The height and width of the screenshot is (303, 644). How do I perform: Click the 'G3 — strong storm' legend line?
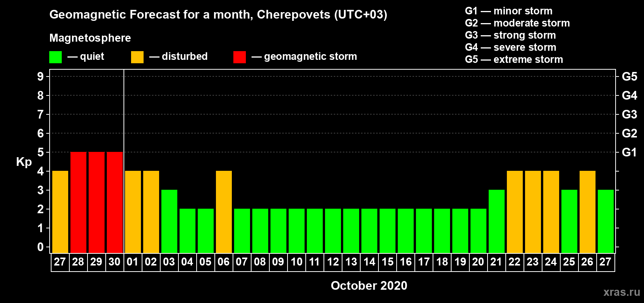pyautogui.click(x=510, y=35)
